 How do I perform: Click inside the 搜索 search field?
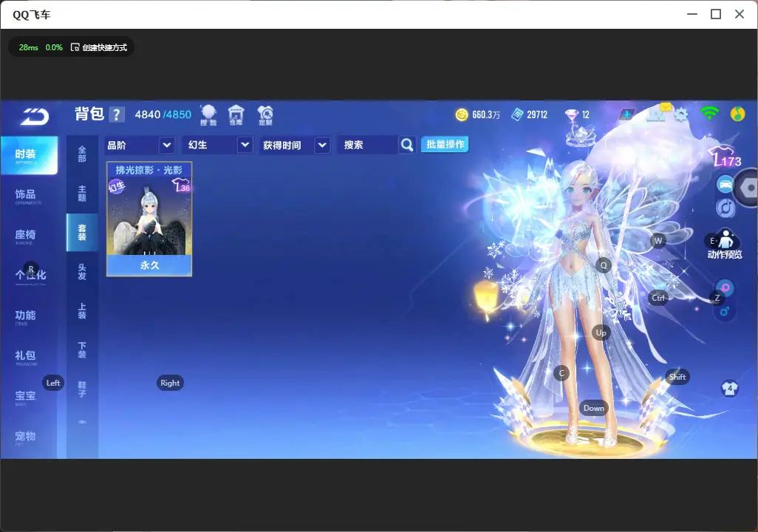pyautogui.click(x=368, y=145)
